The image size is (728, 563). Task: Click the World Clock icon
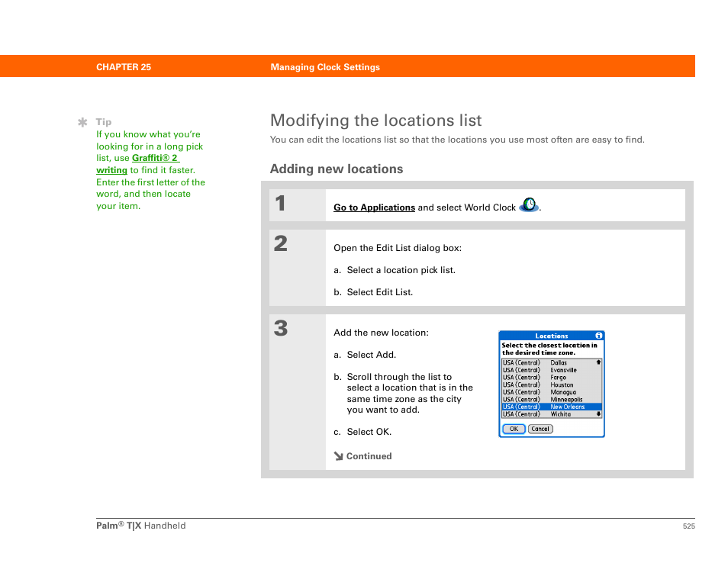529,204
